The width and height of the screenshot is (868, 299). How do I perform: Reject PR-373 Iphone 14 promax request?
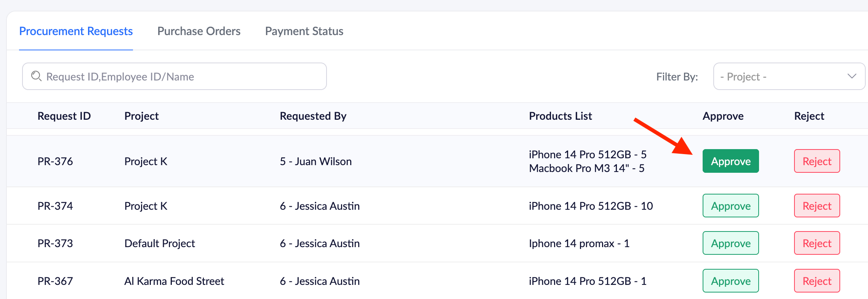[817, 243]
